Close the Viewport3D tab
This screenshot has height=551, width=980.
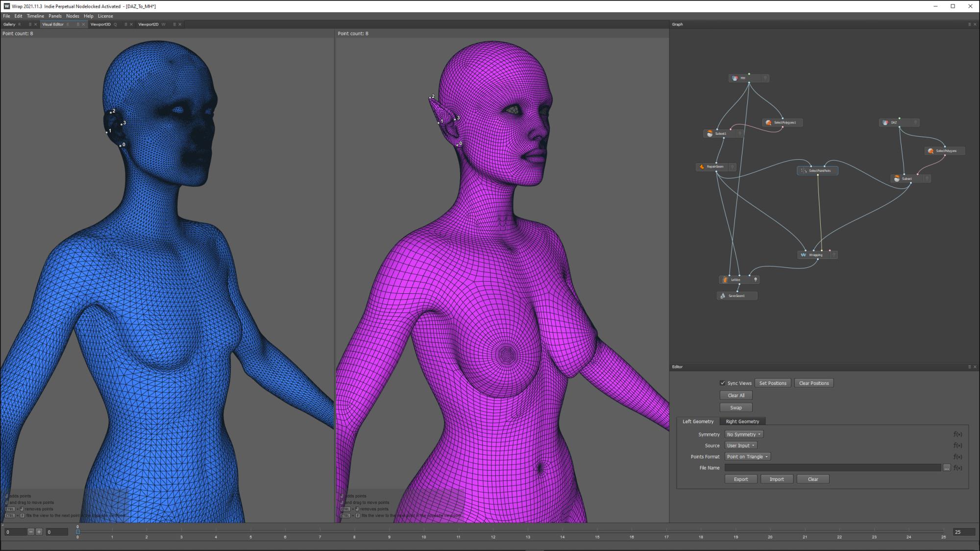pyautogui.click(x=131, y=24)
